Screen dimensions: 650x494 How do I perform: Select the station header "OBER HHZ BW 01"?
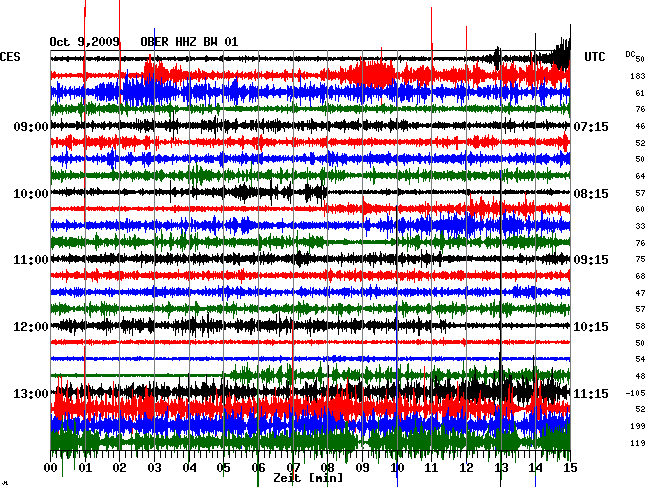[x=189, y=42]
